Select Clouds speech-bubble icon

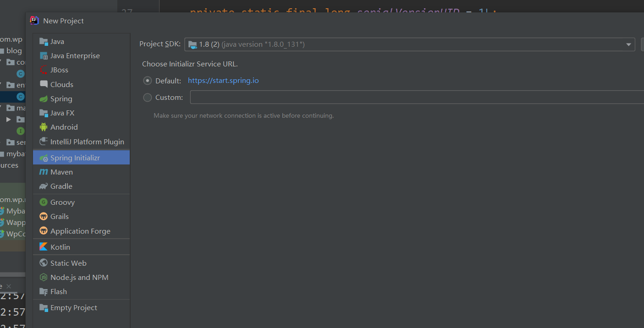[x=44, y=84]
